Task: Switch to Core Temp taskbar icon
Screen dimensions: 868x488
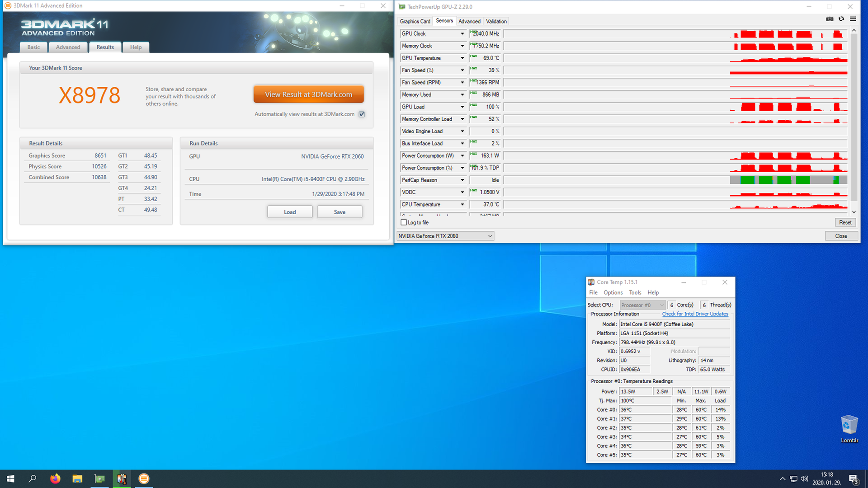Action: point(122,479)
